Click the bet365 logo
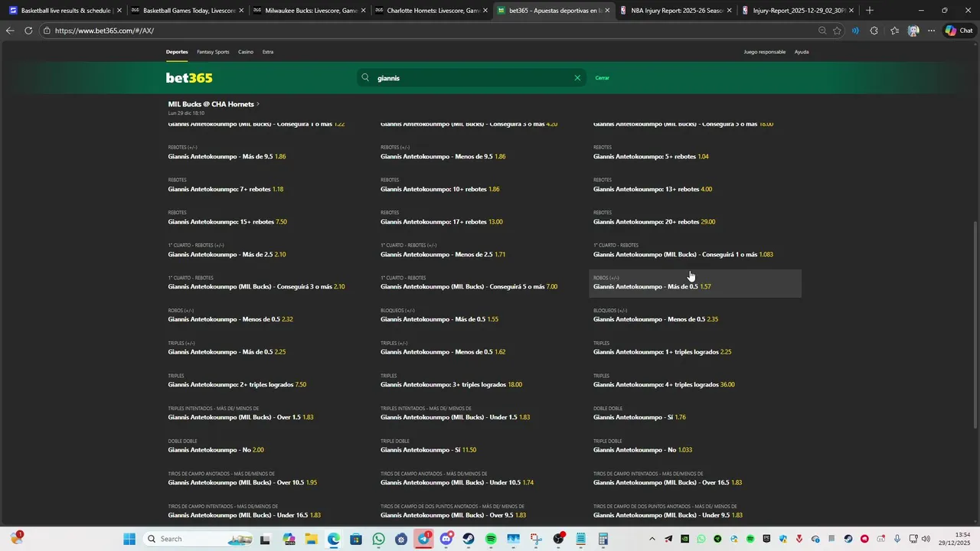Viewport: 980px width, 551px height. click(189, 78)
